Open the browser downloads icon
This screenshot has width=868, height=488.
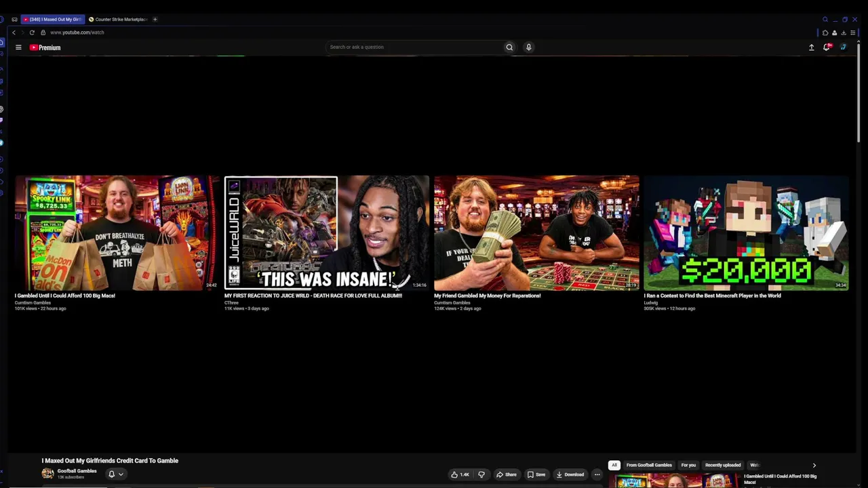(x=844, y=33)
